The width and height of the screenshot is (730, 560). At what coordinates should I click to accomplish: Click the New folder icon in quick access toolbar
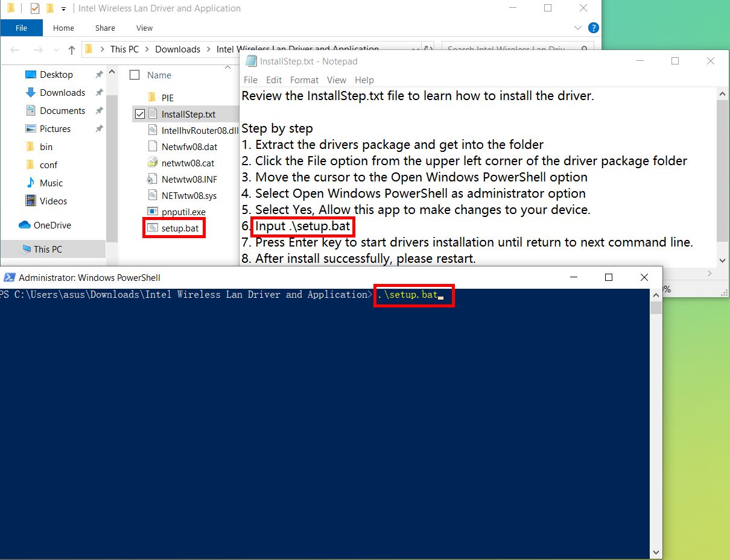point(50,8)
